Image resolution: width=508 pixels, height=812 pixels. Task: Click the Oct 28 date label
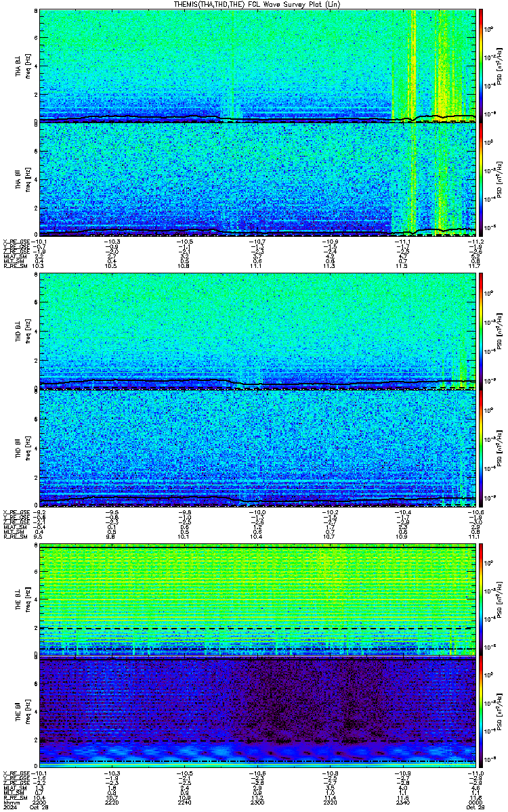[41, 809]
